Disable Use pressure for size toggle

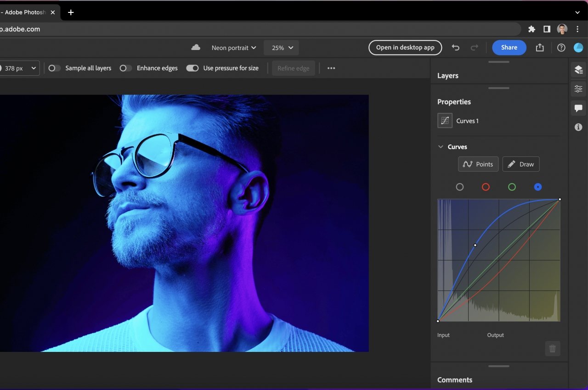tap(192, 68)
